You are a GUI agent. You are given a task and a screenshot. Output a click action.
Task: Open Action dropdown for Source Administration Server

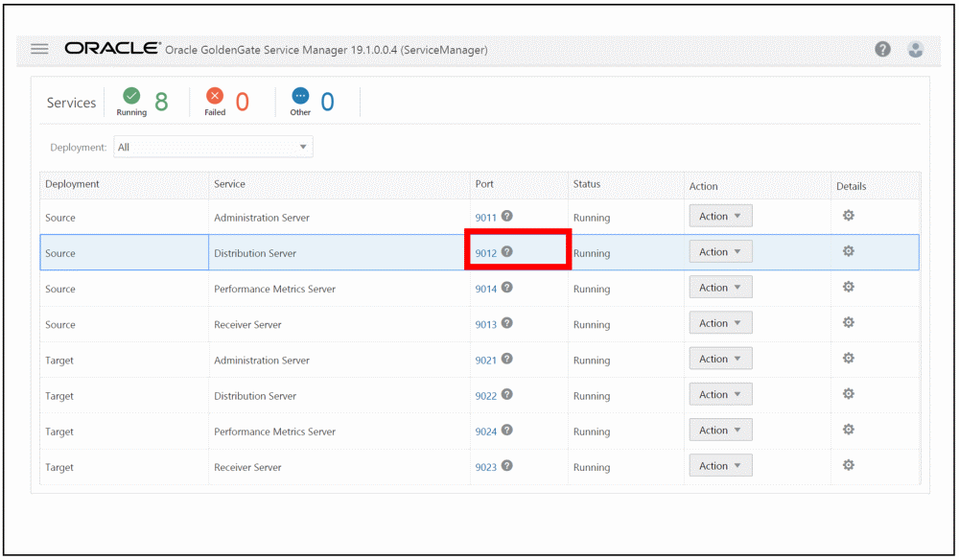click(x=720, y=216)
